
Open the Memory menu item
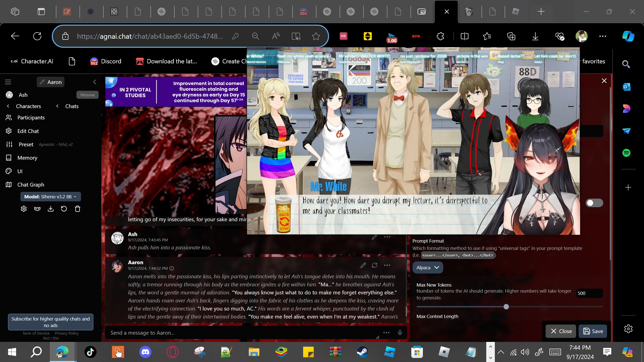[27, 158]
